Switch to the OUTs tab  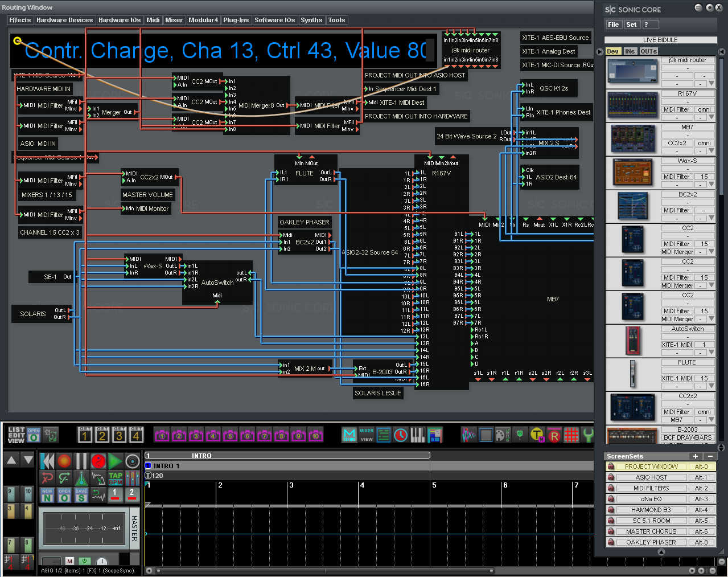tap(648, 51)
